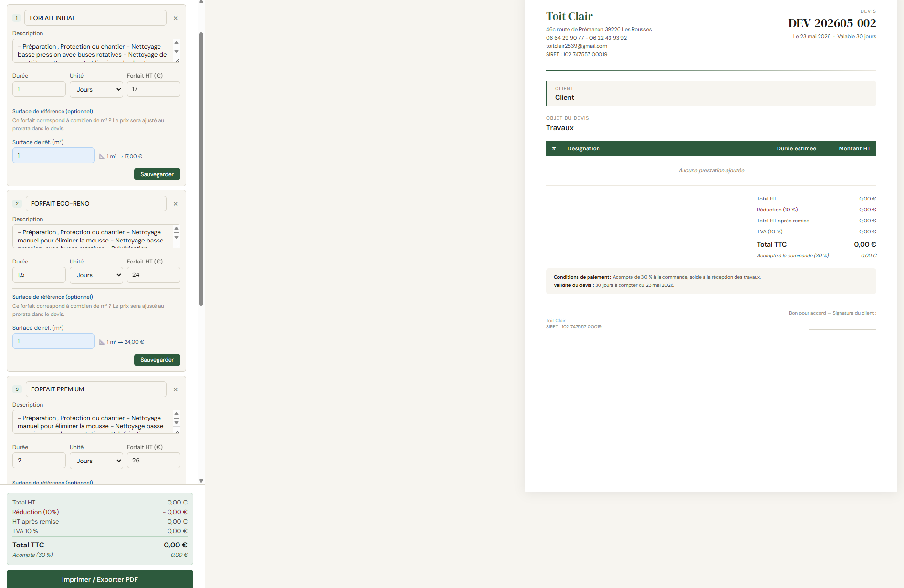Image resolution: width=904 pixels, height=588 pixels.
Task: Edit the FORFAIT PREMIUM title field
Action: (x=96, y=389)
